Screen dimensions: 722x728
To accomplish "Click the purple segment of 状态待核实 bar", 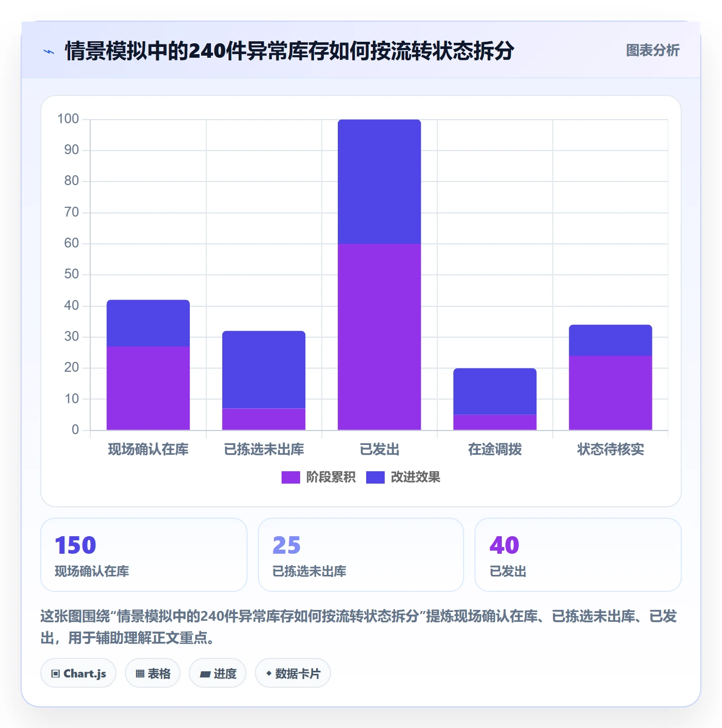I will click(611, 393).
